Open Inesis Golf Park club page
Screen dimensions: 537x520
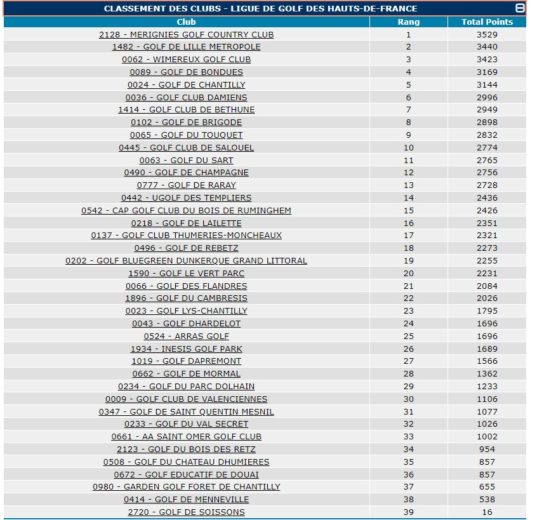186,349
